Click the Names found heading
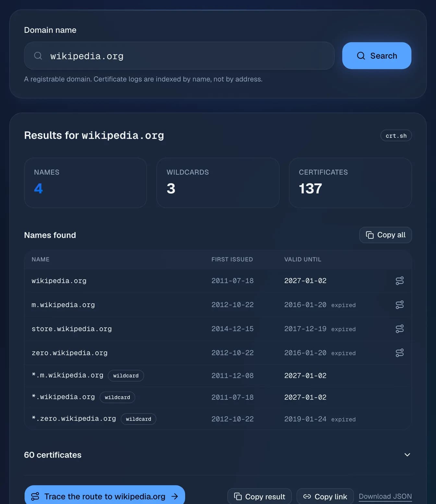436x504 pixels. tap(50, 235)
